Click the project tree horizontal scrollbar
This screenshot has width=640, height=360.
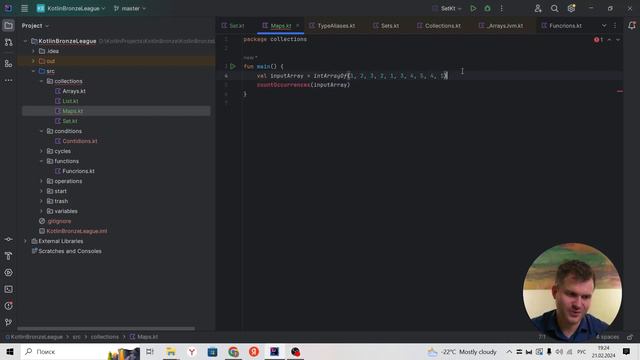106,329
